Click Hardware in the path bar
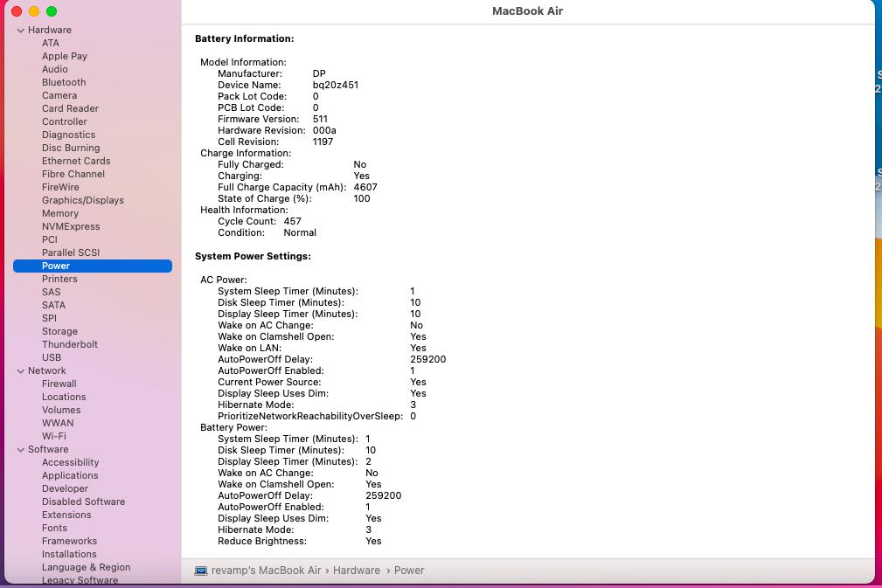The image size is (882, 588). 356,571
